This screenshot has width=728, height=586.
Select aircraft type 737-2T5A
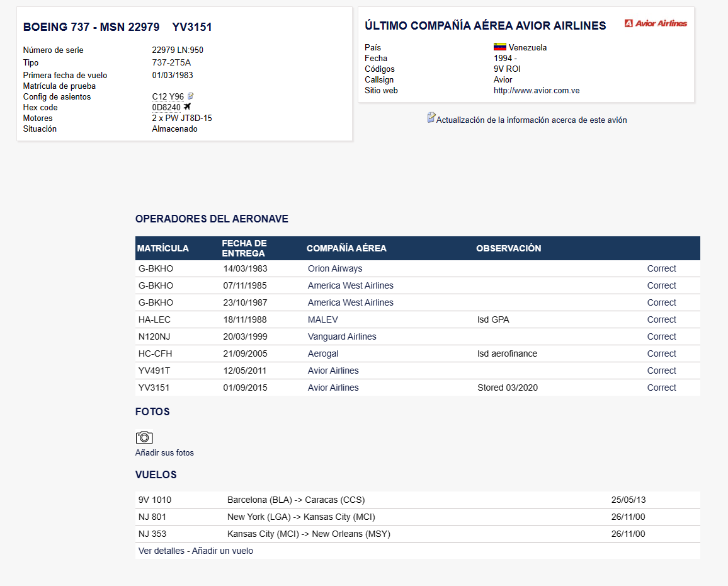pos(171,63)
